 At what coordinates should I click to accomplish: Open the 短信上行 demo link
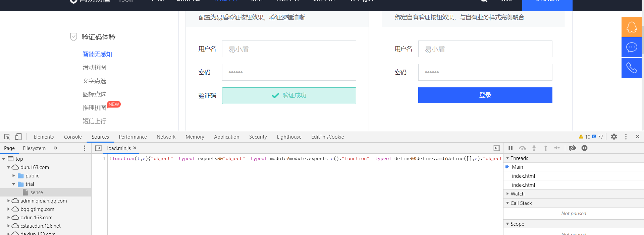(x=94, y=121)
